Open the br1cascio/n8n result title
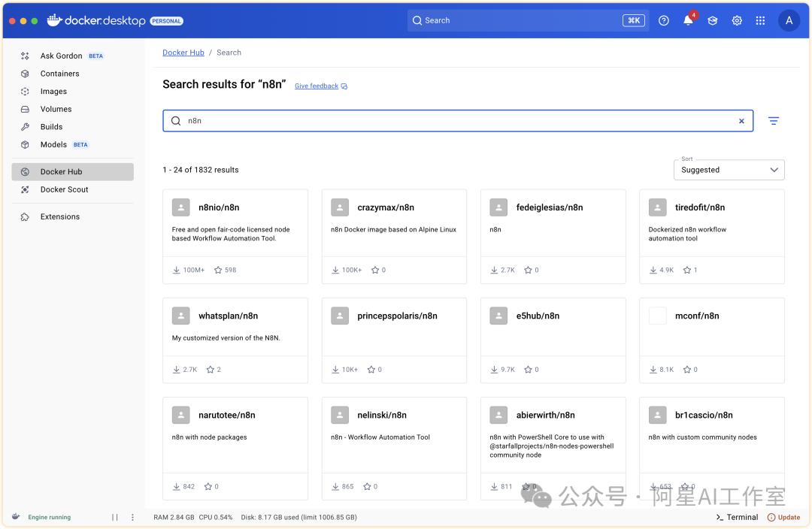The image size is (812, 529). point(704,415)
